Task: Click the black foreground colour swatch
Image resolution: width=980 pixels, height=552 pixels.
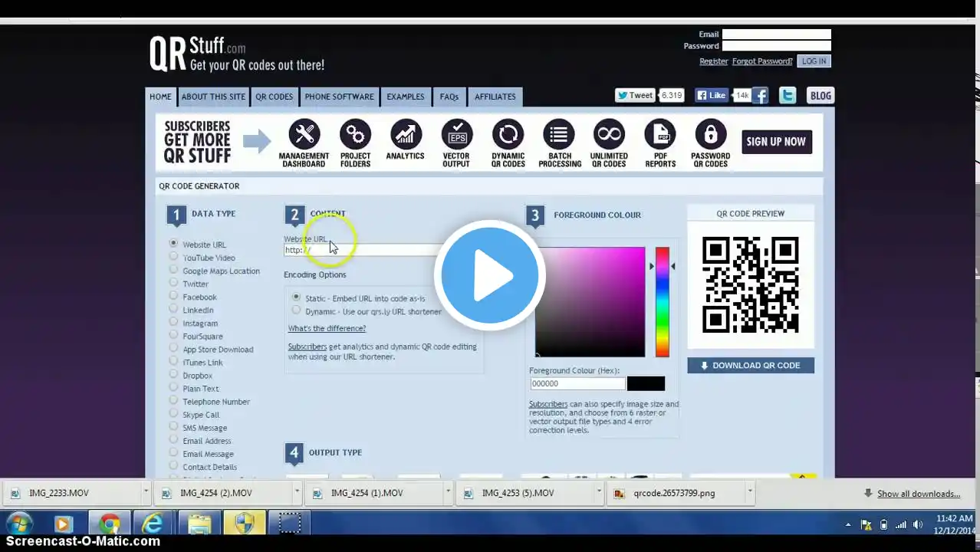Action: [646, 383]
